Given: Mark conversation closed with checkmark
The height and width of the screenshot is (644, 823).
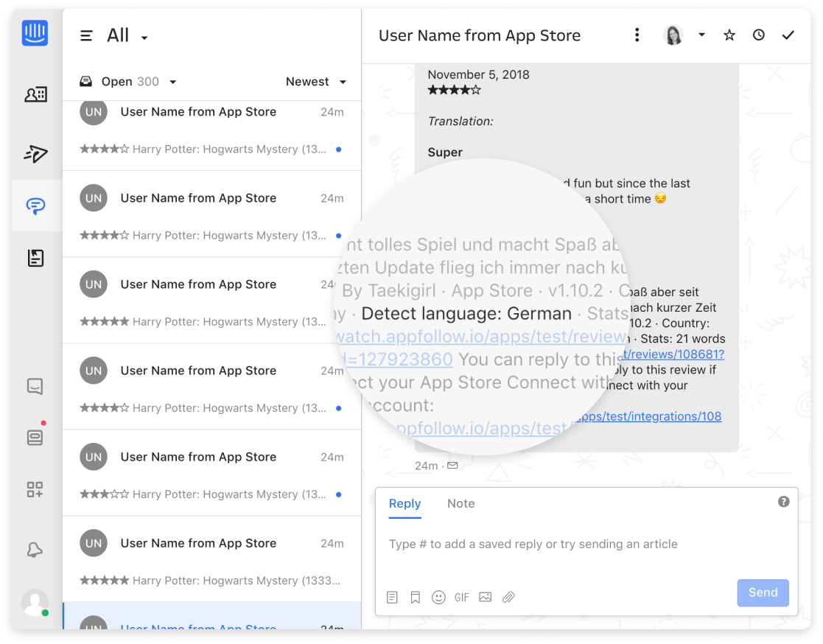Looking at the screenshot, I should click(788, 35).
